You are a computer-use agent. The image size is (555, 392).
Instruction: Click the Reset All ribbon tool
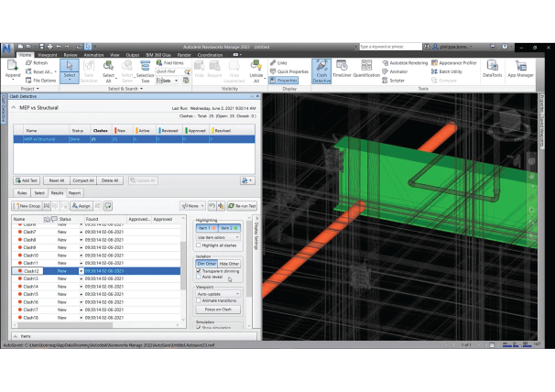(x=40, y=71)
